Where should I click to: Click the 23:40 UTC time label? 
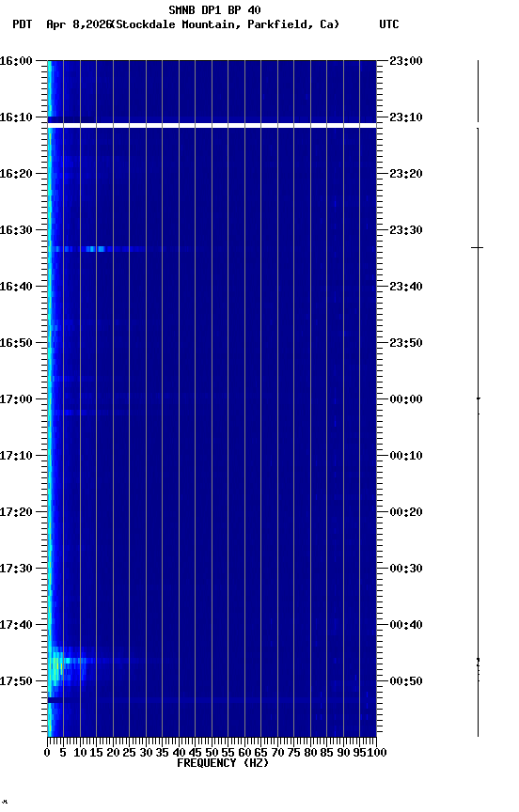point(406,287)
